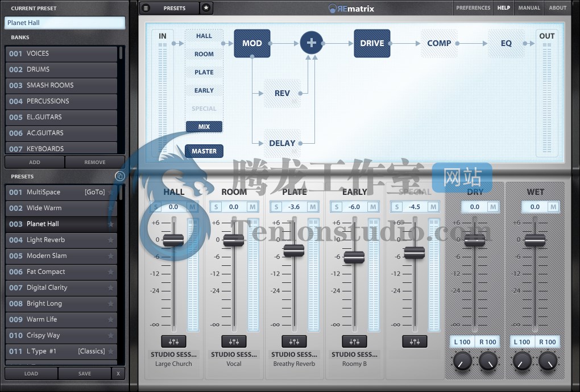Favorite the Modern Slam preset star
The image size is (580, 392).
click(111, 256)
